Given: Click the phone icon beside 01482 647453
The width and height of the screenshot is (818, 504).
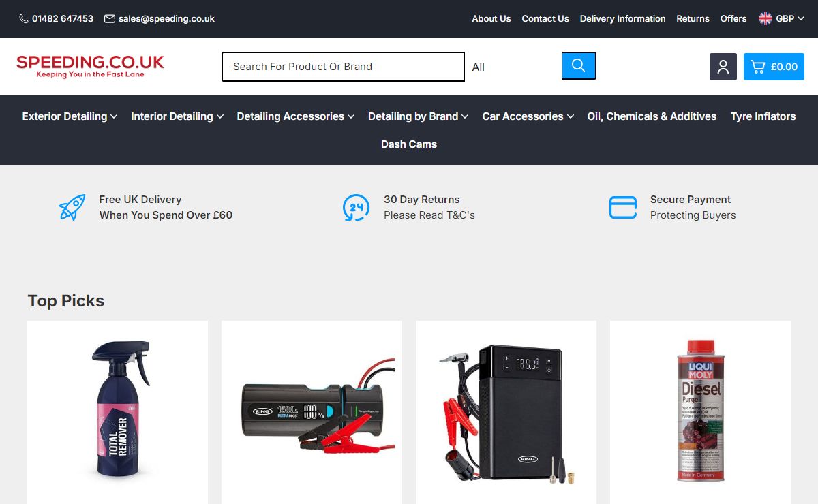Looking at the screenshot, I should [24, 19].
